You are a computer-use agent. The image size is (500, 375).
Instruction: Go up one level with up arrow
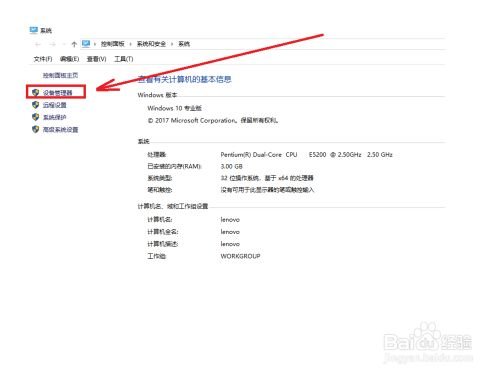(74, 44)
